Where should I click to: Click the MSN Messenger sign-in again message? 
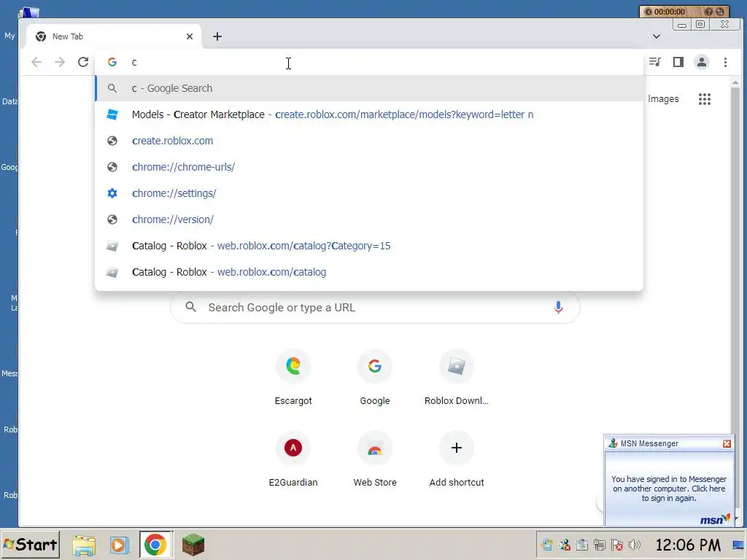pyautogui.click(x=669, y=489)
